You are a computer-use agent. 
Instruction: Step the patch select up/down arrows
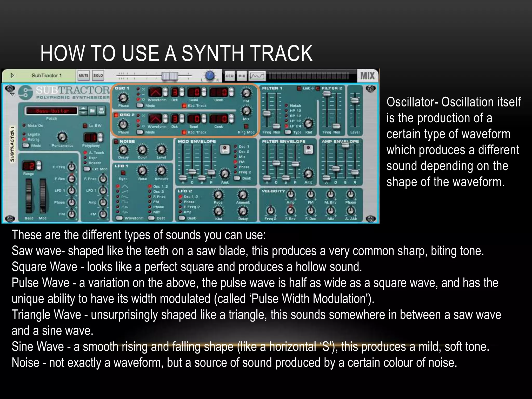click(x=83, y=111)
